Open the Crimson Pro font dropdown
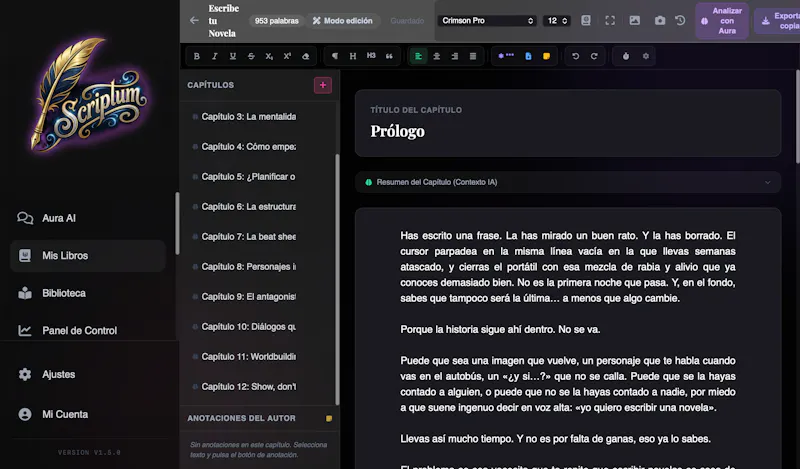This screenshot has height=469, width=800. point(487,20)
